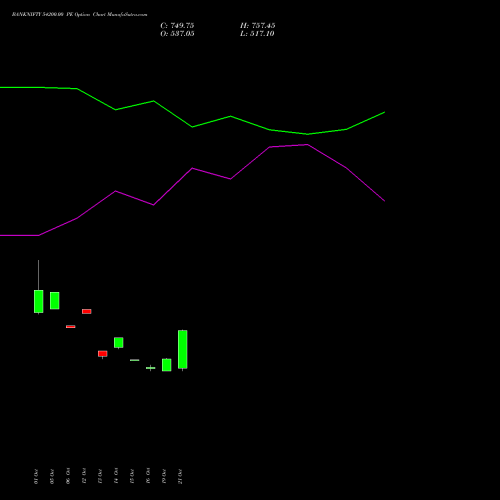Click the tall green 21 Oct candle
The width and height of the screenshot is (500, 500).
[183, 349]
